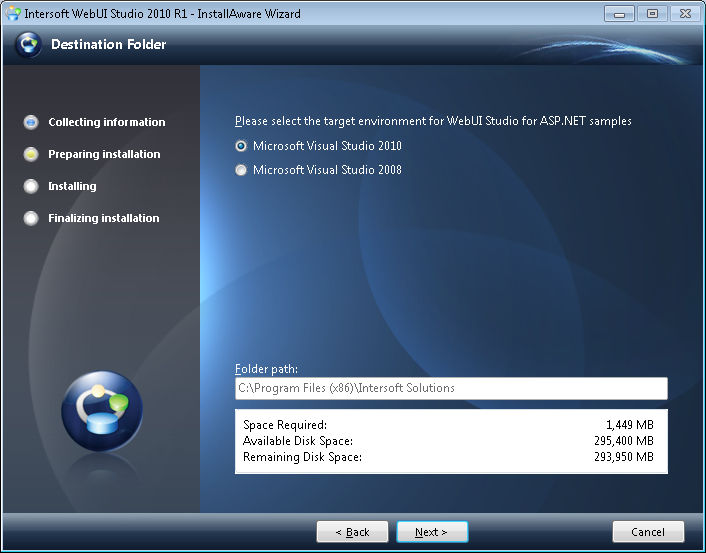Click the Finalizing installation step bullet

pyautogui.click(x=31, y=218)
